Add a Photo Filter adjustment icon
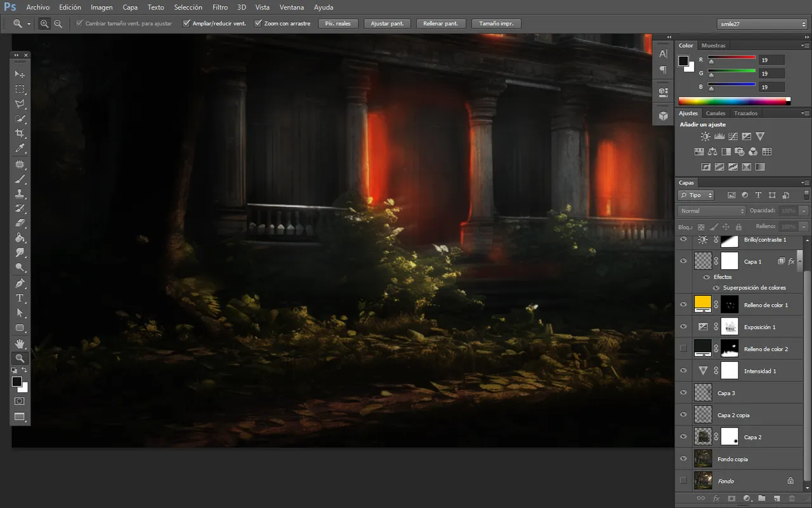The width and height of the screenshot is (812, 508). (x=740, y=151)
